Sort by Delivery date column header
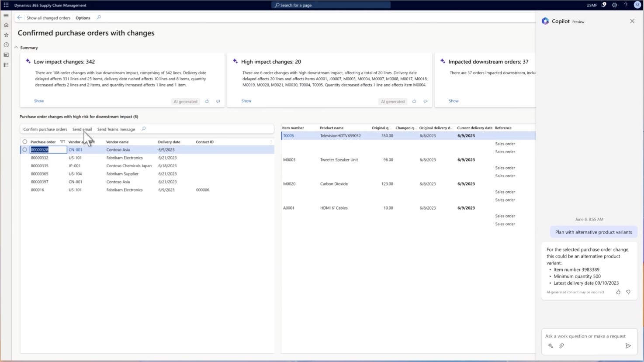The image size is (644, 362). 169,142
